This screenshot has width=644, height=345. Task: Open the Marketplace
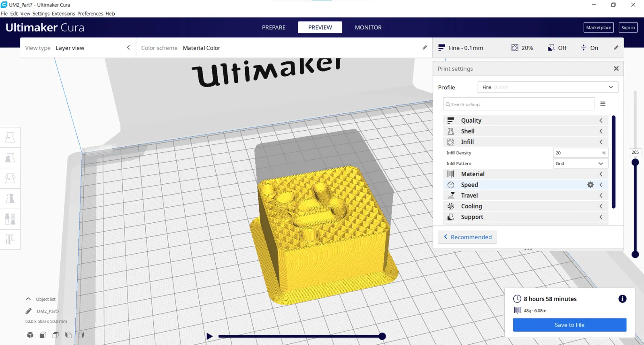(x=599, y=27)
